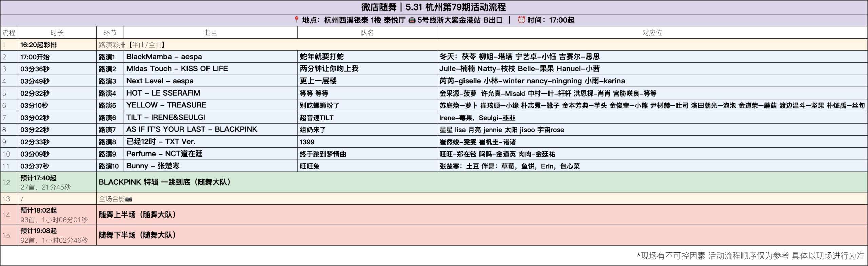Select the 流程 column header
This screenshot has width=868, height=266.
point(9,33)
